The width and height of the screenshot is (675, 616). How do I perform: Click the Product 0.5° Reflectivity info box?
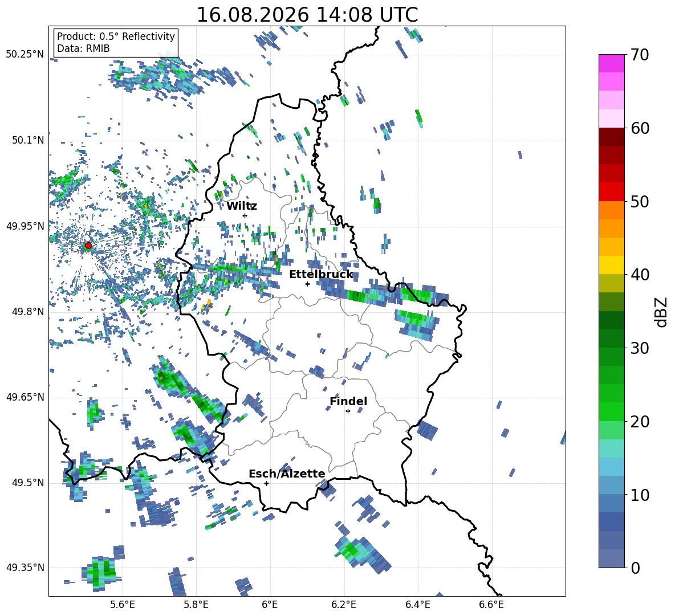pyautogui.click(x=116, y=42)
